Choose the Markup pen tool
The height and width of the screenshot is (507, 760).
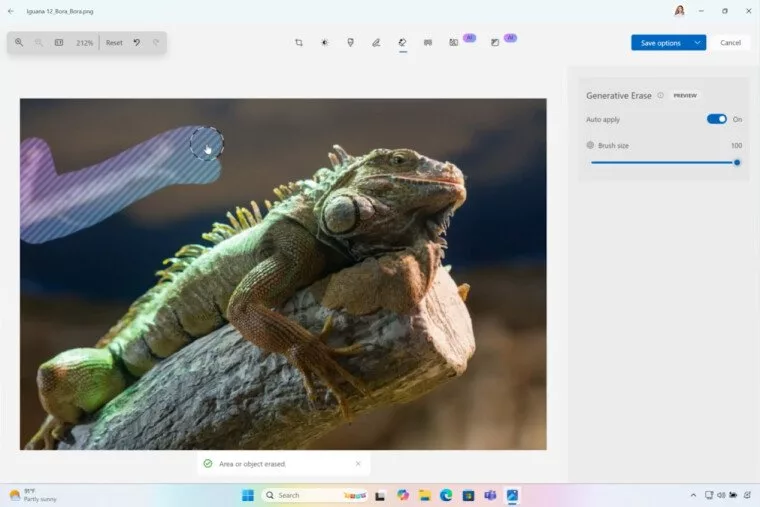pyautogui.click(x=376, y=43)
